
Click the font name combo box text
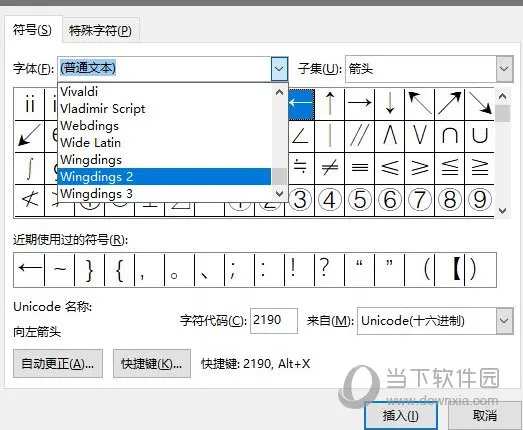coord(88,68)
